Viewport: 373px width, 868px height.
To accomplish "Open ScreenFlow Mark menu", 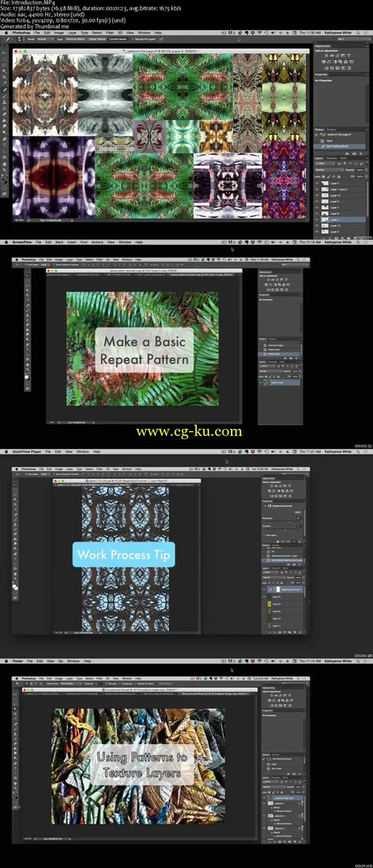I will coord(59,242).
